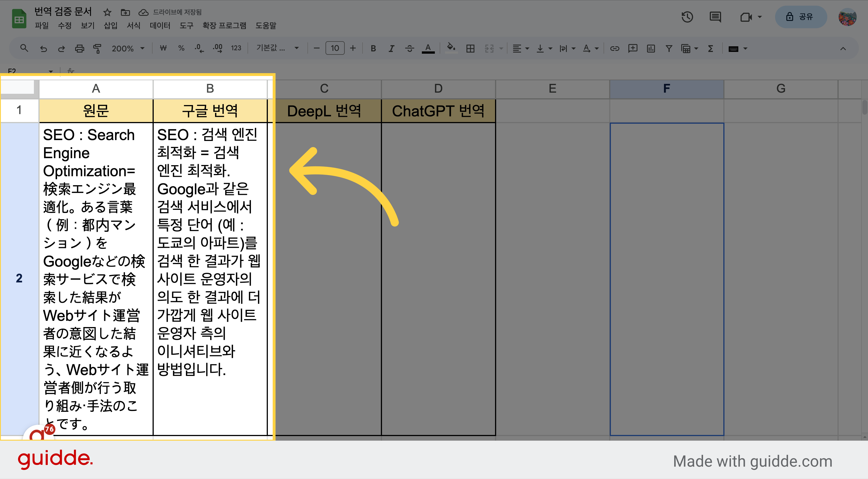868x479 pixels.
Task: Open the 확장 프로그램 menu
Action: tap(224, 26)
